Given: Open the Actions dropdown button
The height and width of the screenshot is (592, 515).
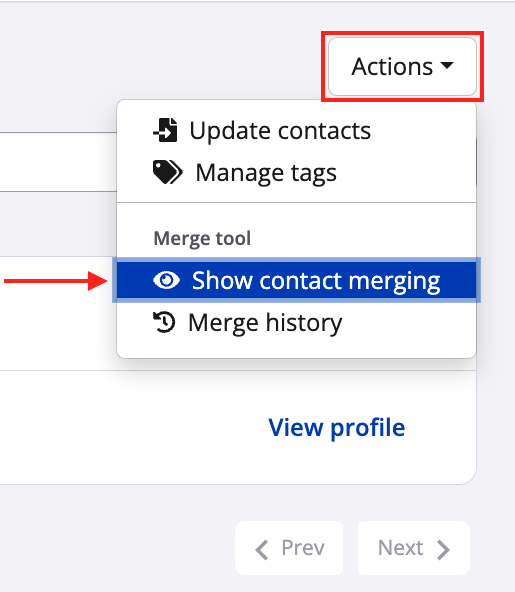Looking at the screenshot, I should coord(402,66).
